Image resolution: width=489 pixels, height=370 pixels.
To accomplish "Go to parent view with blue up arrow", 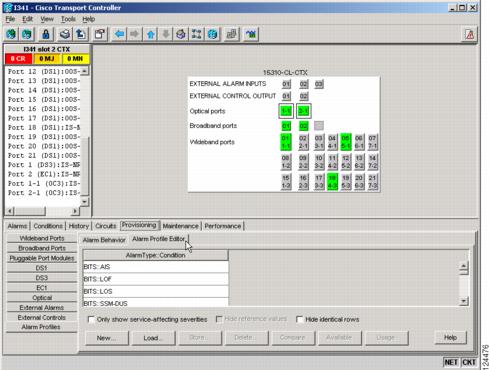I will (151, 34).
